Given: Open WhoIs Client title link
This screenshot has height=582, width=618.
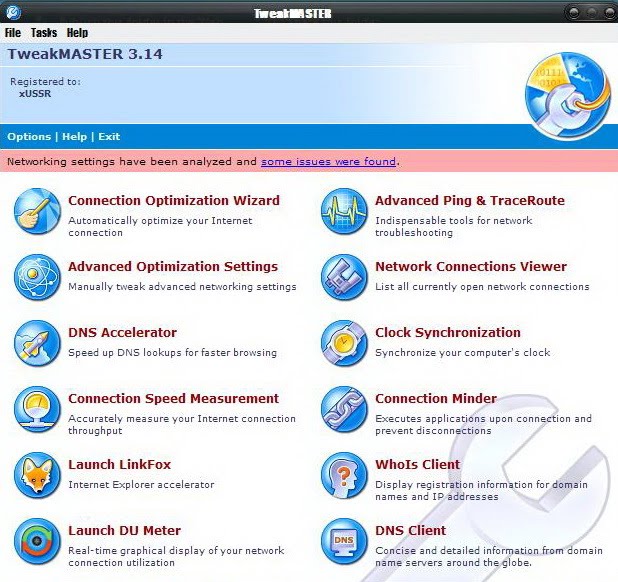Looking at the screenshot, I should coord(418,465).
